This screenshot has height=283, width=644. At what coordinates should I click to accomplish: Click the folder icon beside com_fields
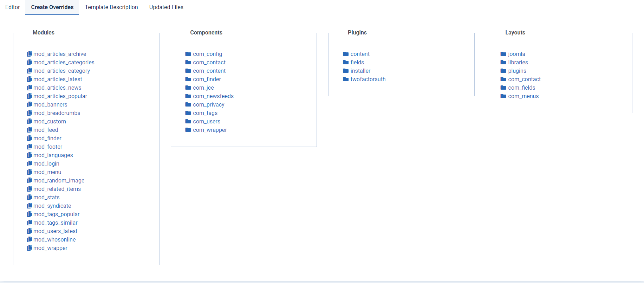click(x=503, y=88)
